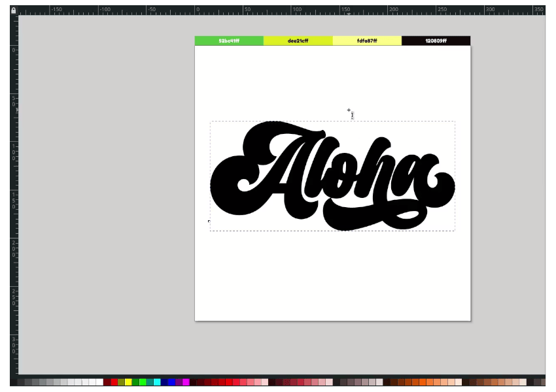Pick pure white from the bottom palette
Viewport: 556px width, 392px height.
tap(99, 382)
